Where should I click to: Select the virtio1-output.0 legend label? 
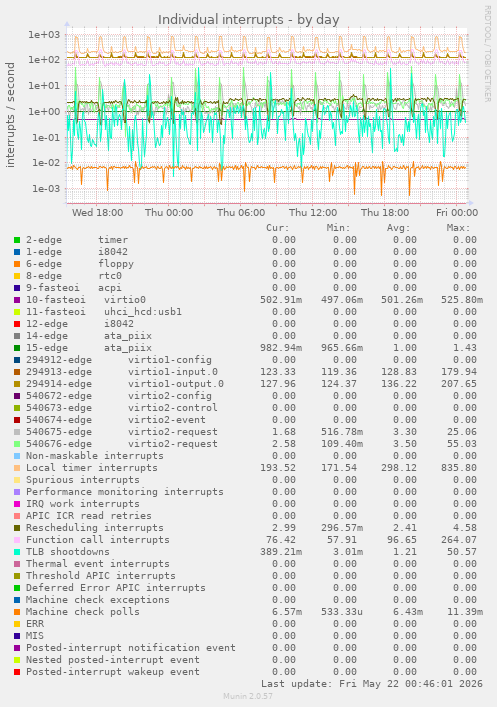click(x=176, y=384)
